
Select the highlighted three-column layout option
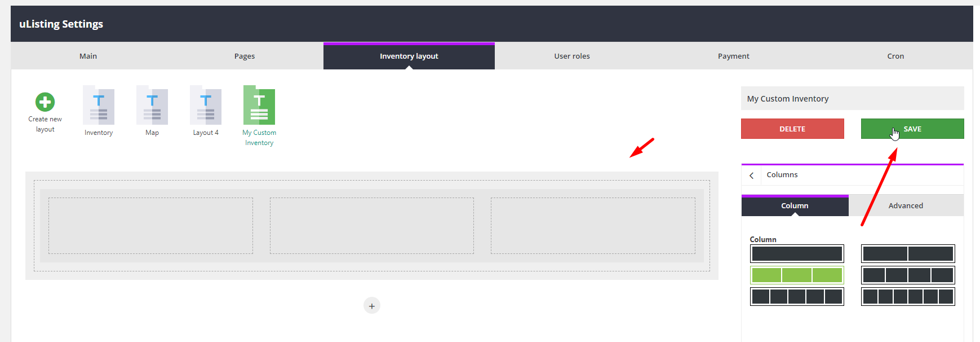(797, 275)
